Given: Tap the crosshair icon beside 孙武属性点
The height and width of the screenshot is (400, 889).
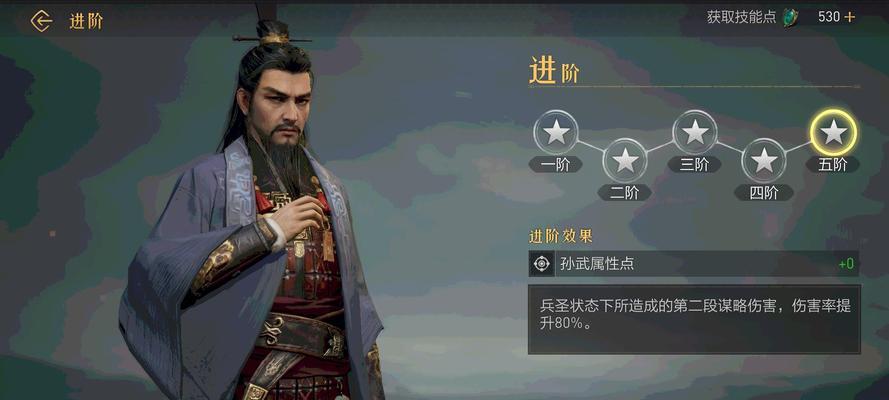Looking at the screenshot, I should click(542, 264).
